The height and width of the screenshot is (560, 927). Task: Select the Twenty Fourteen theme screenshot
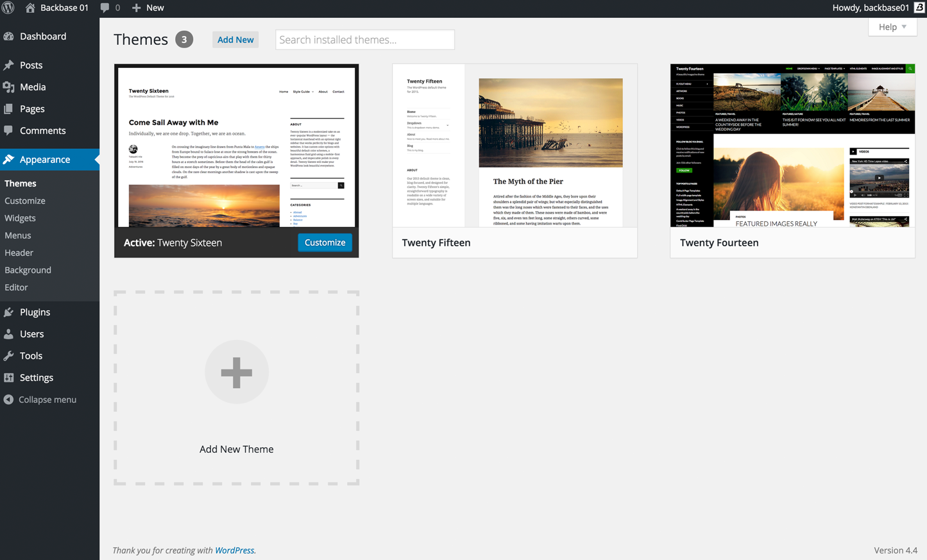793,146
